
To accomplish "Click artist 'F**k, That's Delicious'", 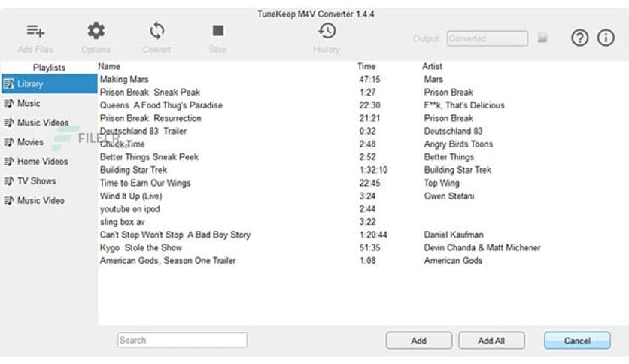I will click(x=464, y=105).
